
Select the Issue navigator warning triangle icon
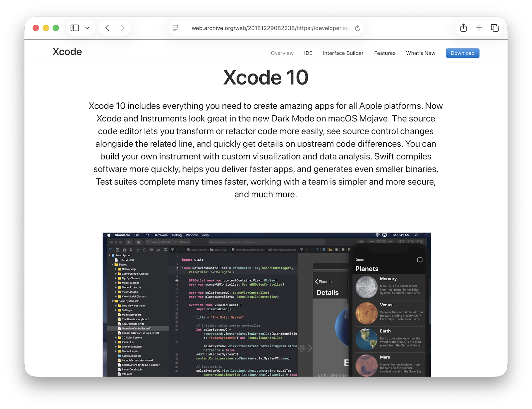coord(138,250)
